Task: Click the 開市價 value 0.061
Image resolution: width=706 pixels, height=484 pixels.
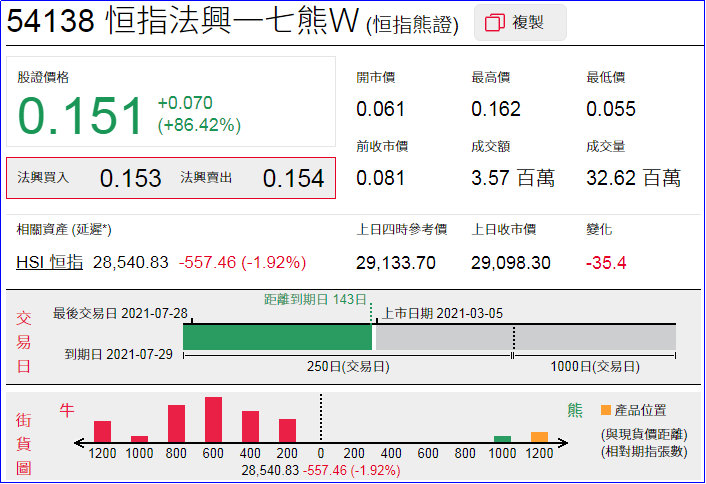Action: pos(380,109)
